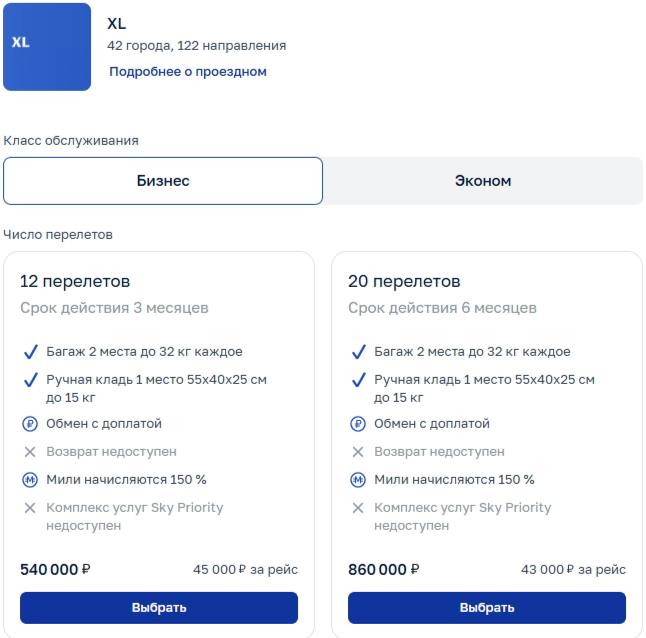Click ruble exchange icon in 20 перелетов card
The height and width of the screenshot is (638, 646).
[x=358, y=424]
